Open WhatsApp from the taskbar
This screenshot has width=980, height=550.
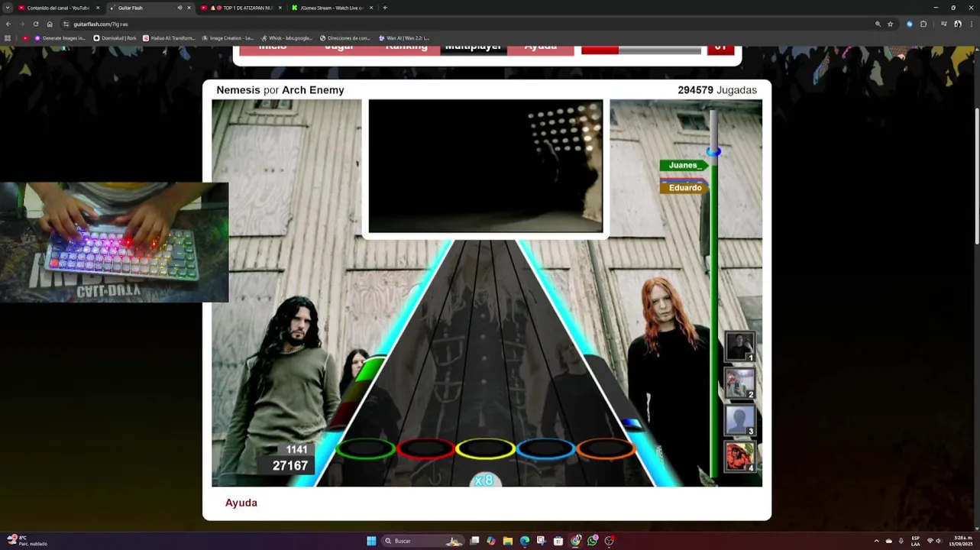click(x=592, y=541)
